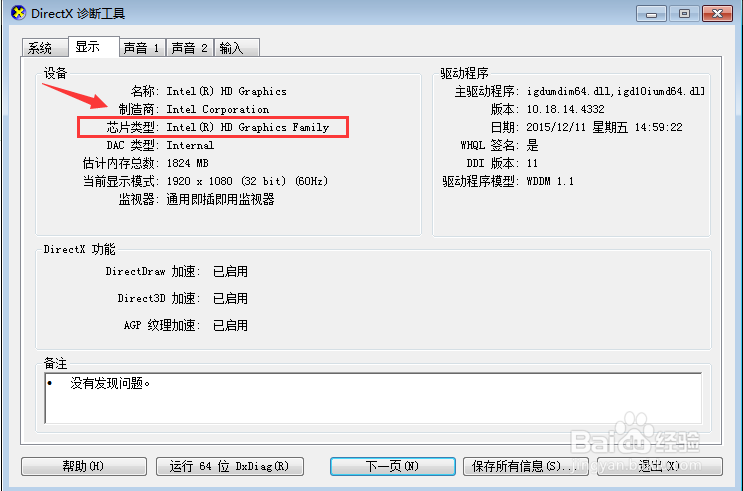Maximize the DirectX diagnostic window

684,14
